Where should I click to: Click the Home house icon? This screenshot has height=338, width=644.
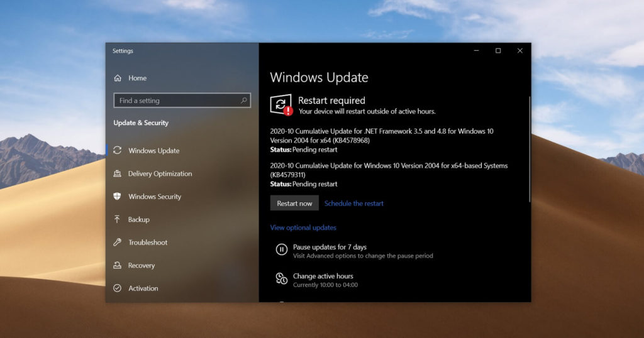(x=118, y=78)
